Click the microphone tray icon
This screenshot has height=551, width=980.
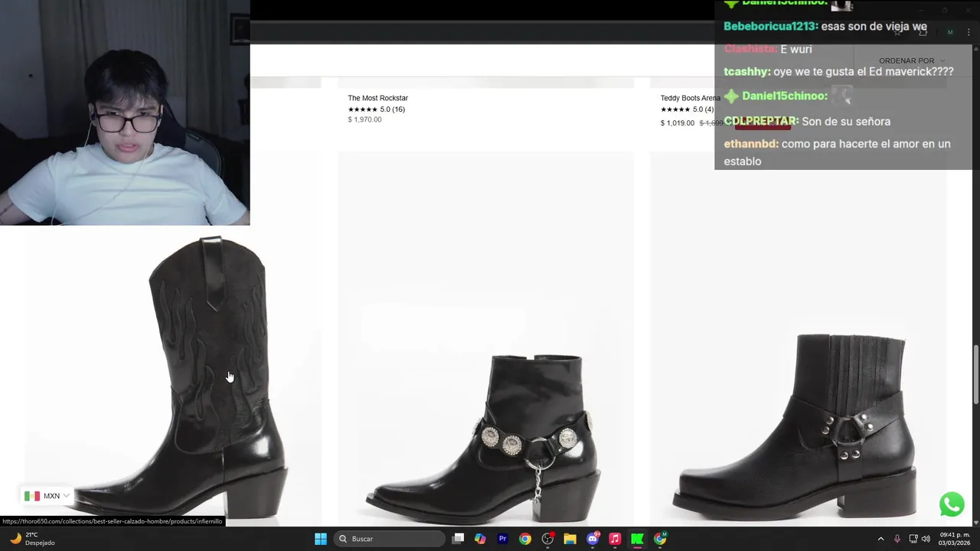897,539
